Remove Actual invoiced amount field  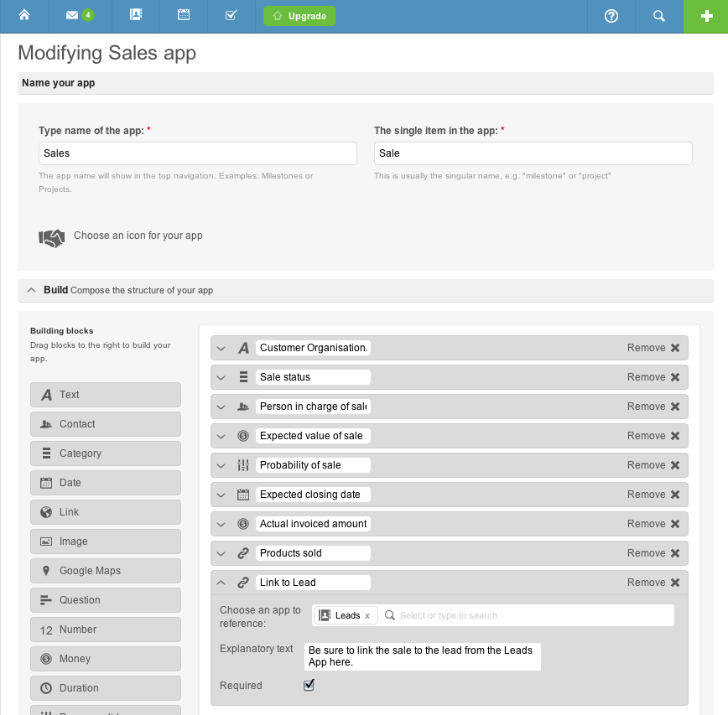(653, 524)
